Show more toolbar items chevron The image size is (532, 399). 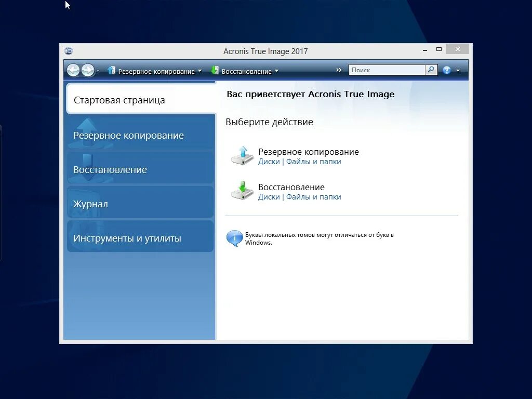tap(339, 70)
